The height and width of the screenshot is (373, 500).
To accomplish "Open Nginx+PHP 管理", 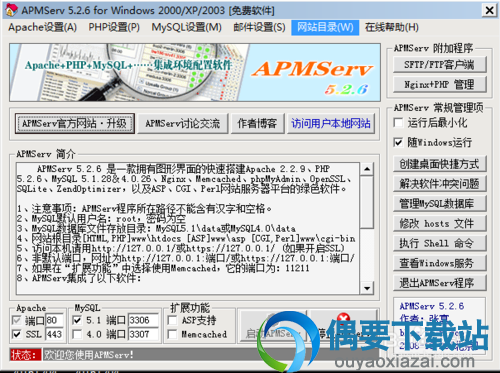I will click(x=439, y=84).
